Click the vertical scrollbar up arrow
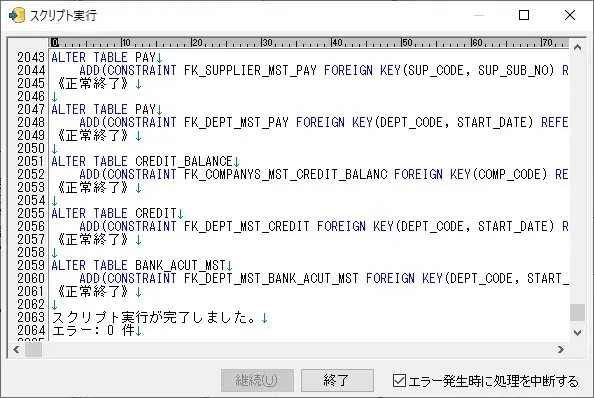Viewport: 594px width, 398px height. 577,47
